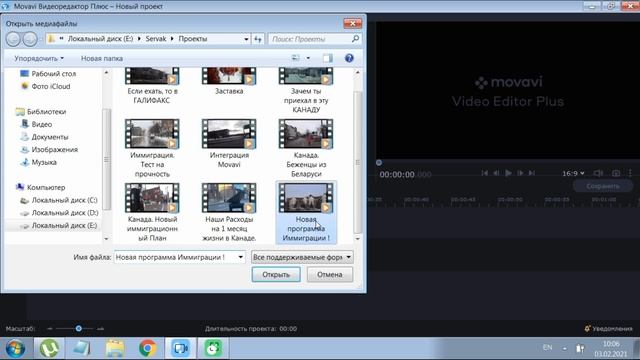Click the search magnifier icon in Поиск field
The width and height of the screenshot is (640, 360).
click(x=356, y=39)
